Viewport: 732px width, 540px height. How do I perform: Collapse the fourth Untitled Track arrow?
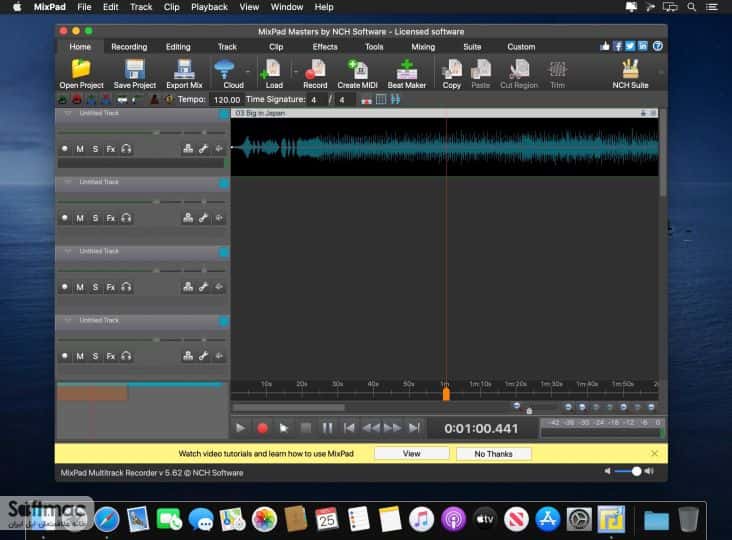pos(68,320)
